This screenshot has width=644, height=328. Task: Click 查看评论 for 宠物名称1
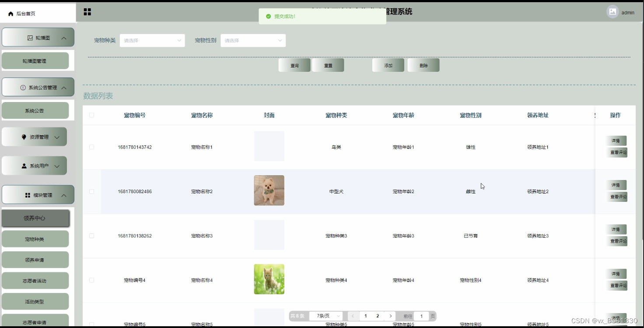[616, 152]
